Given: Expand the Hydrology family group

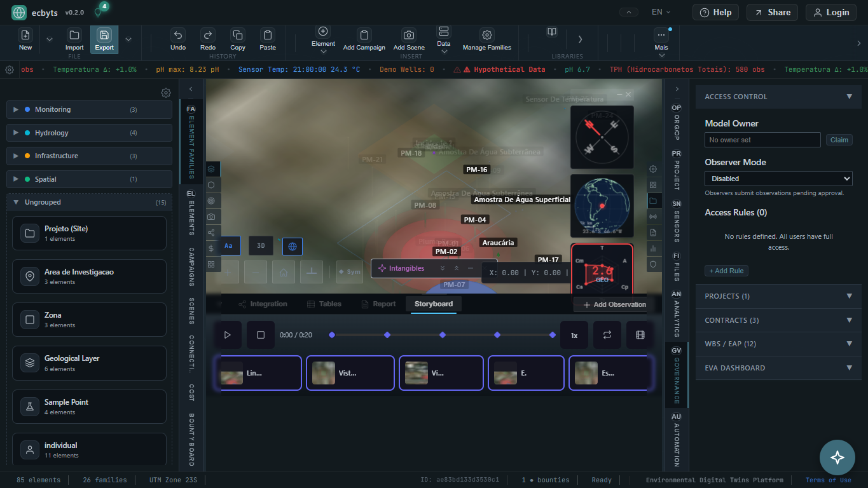Looking at the screenshot, I should [89, 133].
